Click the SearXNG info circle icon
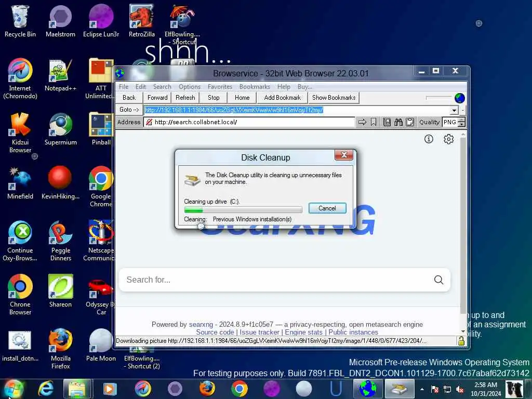532x399 pixels. point(429,139)
